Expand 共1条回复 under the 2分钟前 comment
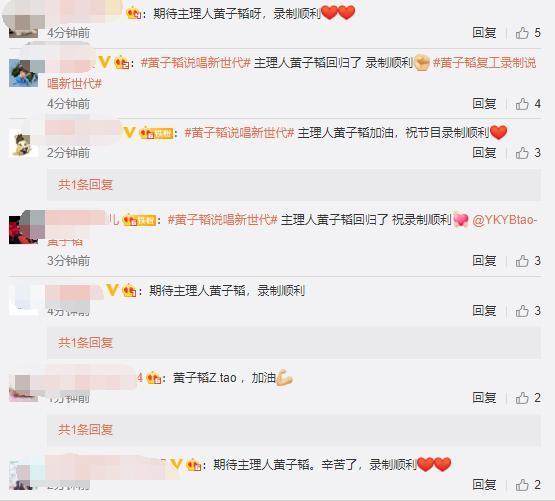 coord(85,184)
